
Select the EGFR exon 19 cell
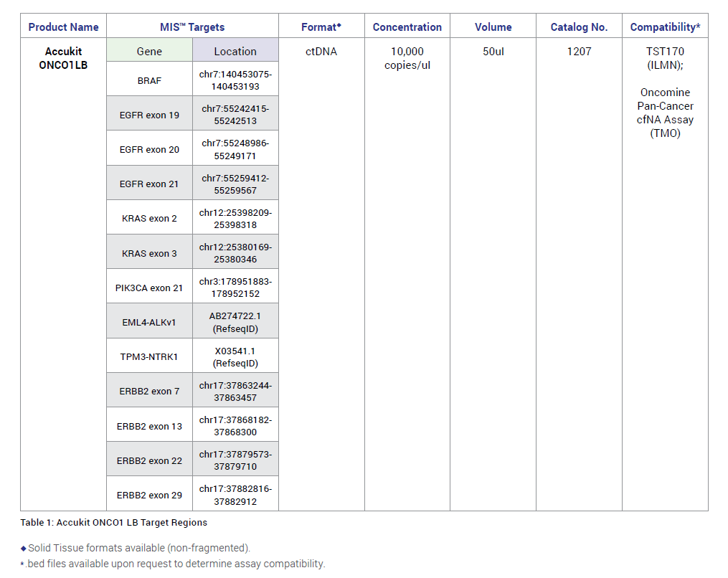[x=149, y=113]
